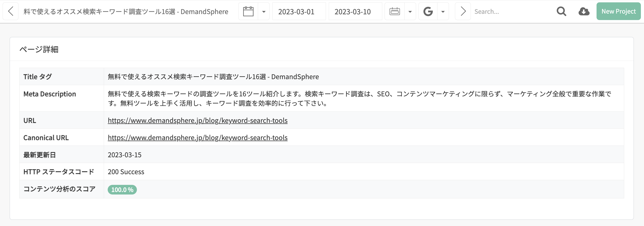Open the calendar date picker icon
The width and height of the screenshot is (644, 226).
click(248, 11)
